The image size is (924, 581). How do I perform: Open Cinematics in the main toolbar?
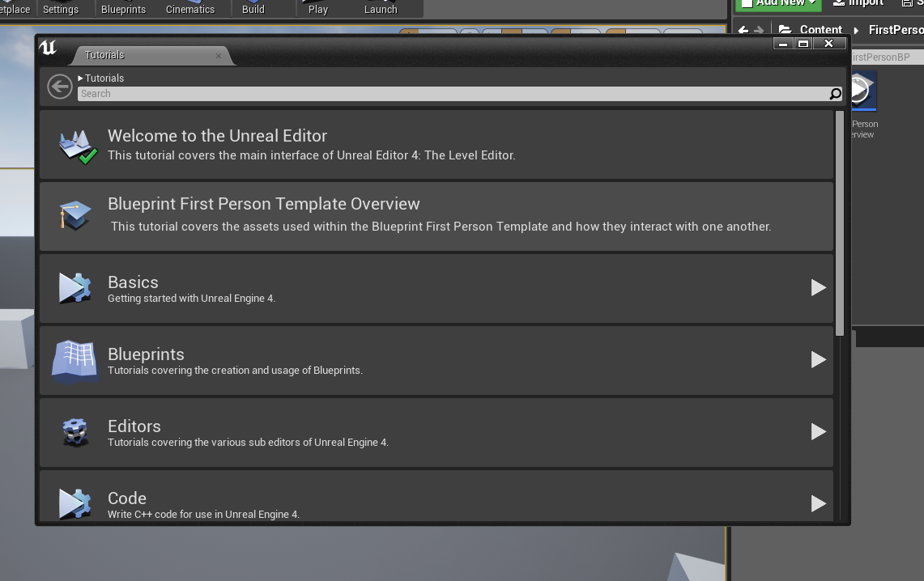click(190, 8)
